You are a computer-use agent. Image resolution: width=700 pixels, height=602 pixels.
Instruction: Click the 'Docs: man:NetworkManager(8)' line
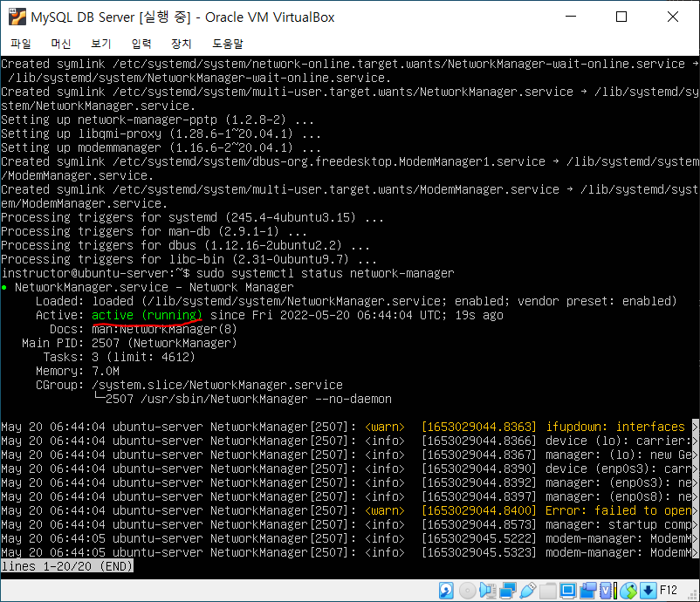pos(143,329)
